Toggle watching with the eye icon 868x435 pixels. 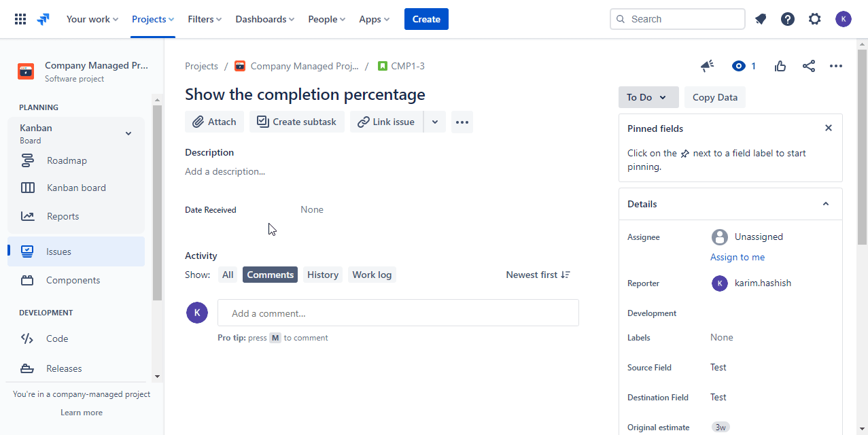coord(738,66)
